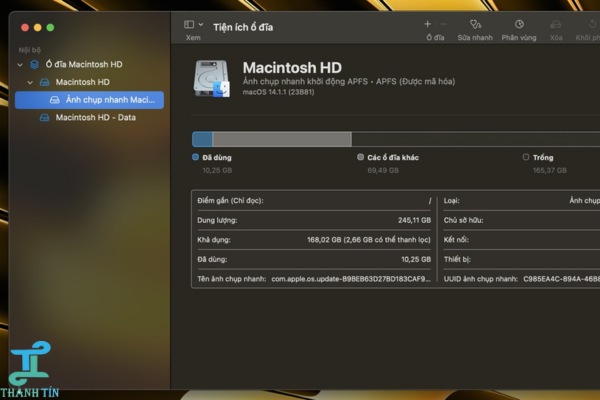The image size is (600, 400).
Task: Click the Nội bộ sidebar section header
Action: click(x=29, y=50)
